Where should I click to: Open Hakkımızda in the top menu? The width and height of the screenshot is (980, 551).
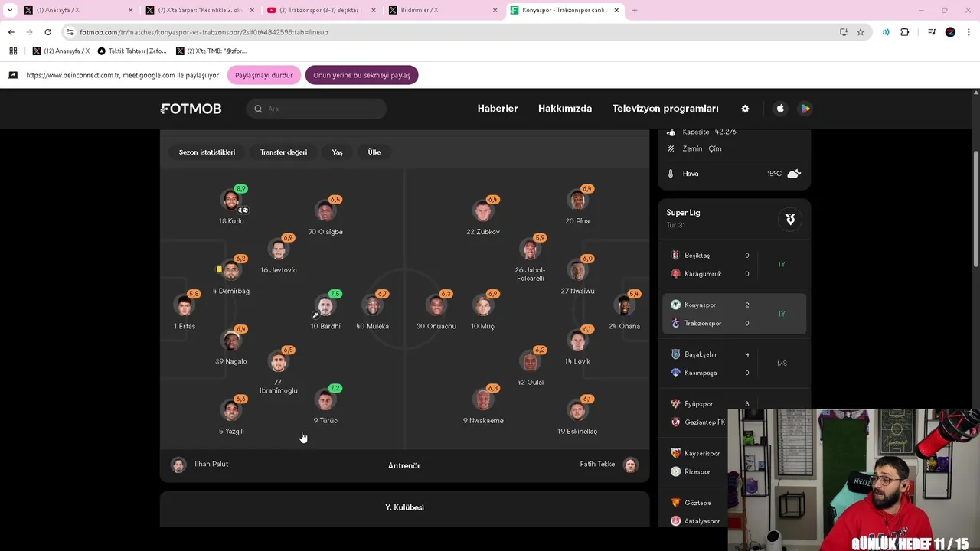click(x=565, y=109)
